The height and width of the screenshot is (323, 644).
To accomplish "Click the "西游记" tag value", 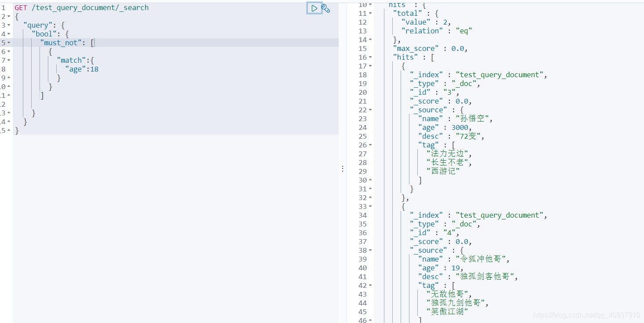I will click(x=443, y=171).
